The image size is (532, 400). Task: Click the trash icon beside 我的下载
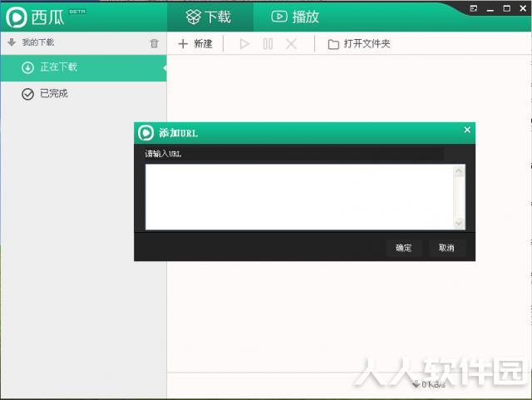[154, 43]
